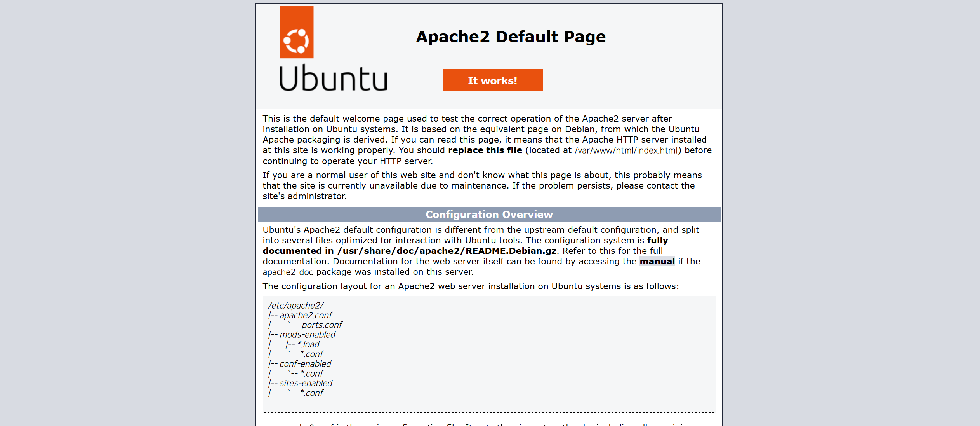Click "*.conf" under sites-enabled
980x426 pixels.
pos(312,393)
